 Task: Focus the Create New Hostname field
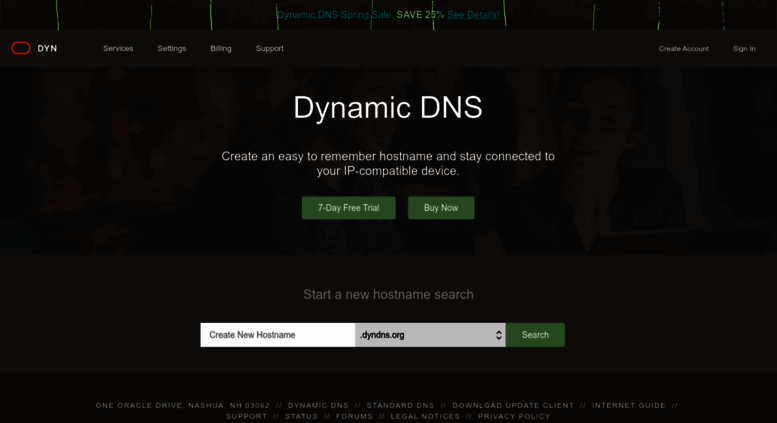(x=278, y=335)
